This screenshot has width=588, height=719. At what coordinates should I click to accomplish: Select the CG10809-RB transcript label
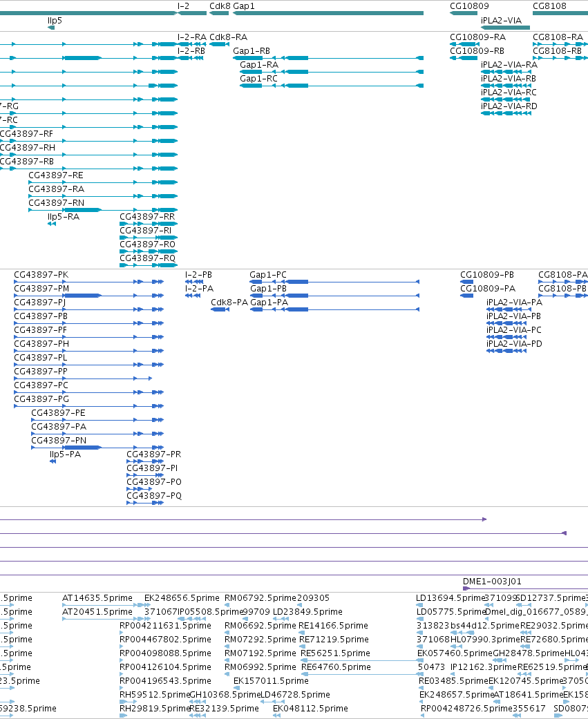[477, 51]
